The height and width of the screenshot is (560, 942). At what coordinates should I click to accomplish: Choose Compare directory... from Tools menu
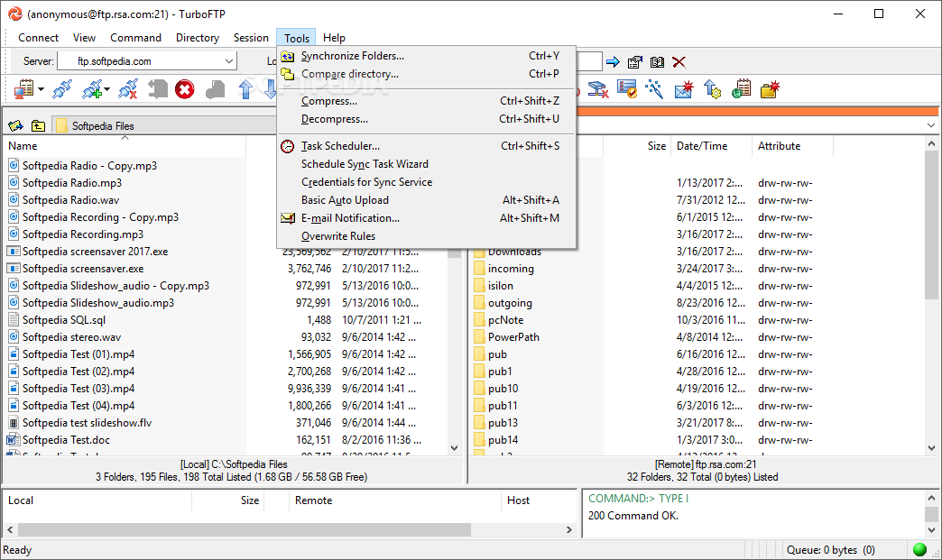[427, 74]
